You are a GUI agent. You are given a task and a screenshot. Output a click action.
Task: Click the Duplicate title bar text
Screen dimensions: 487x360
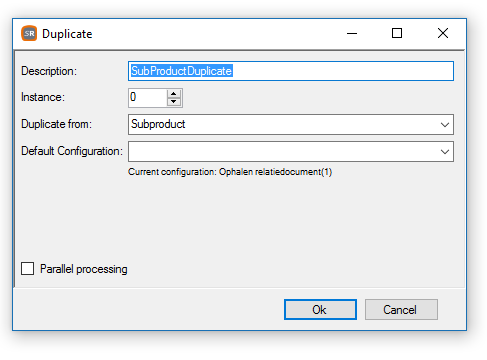pyautogui.click(x=67, y=34)
